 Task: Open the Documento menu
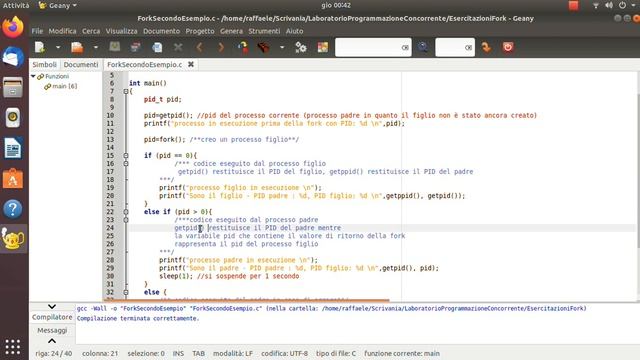tap(161, 31)
